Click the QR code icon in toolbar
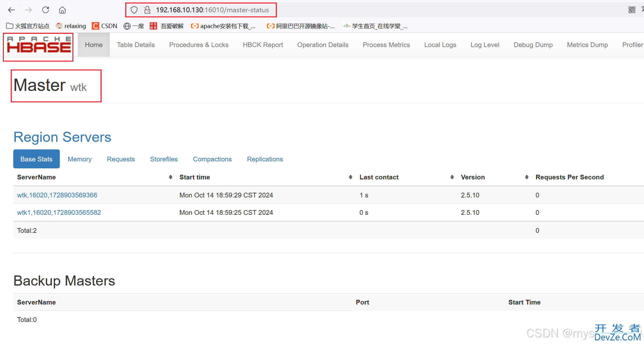This screenshot has width=644, height=344. tap(632, 10)
